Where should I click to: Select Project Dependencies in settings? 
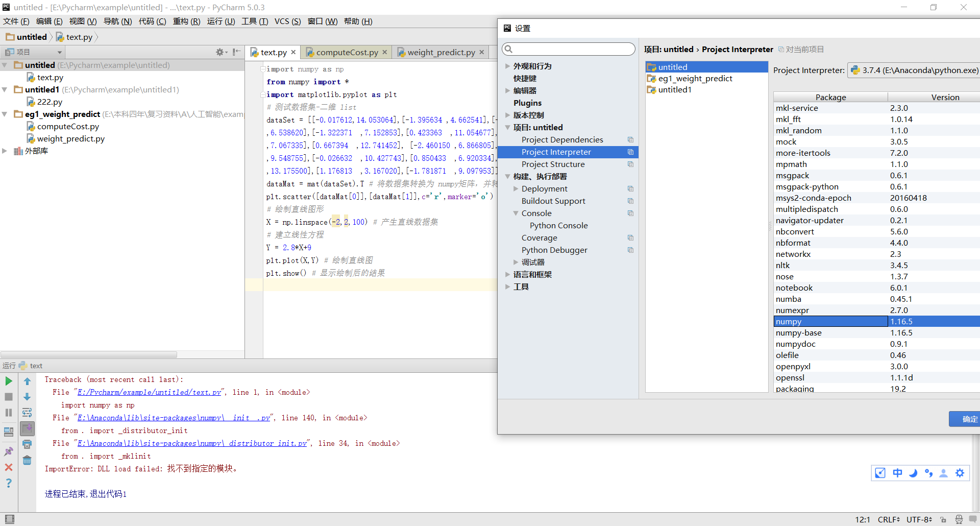[562, 140]
